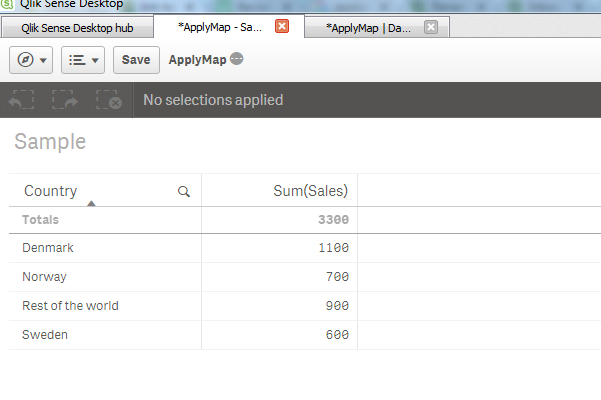Screen dimensions: 601x400
Task: Click the Save button
Action: coord(136,60)
